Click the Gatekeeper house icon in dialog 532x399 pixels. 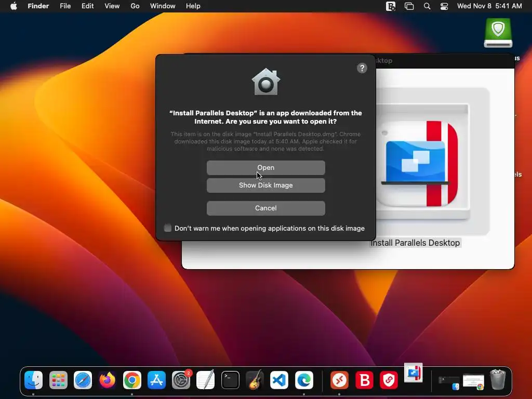point(266,82)
